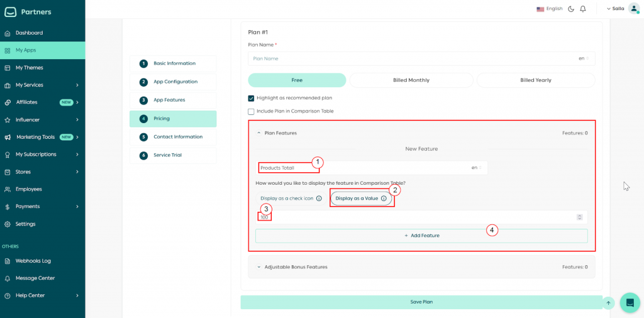The width and height of the screenshot is (644, 318).
Task: Open user profile avatar
Action: point(633,9)
